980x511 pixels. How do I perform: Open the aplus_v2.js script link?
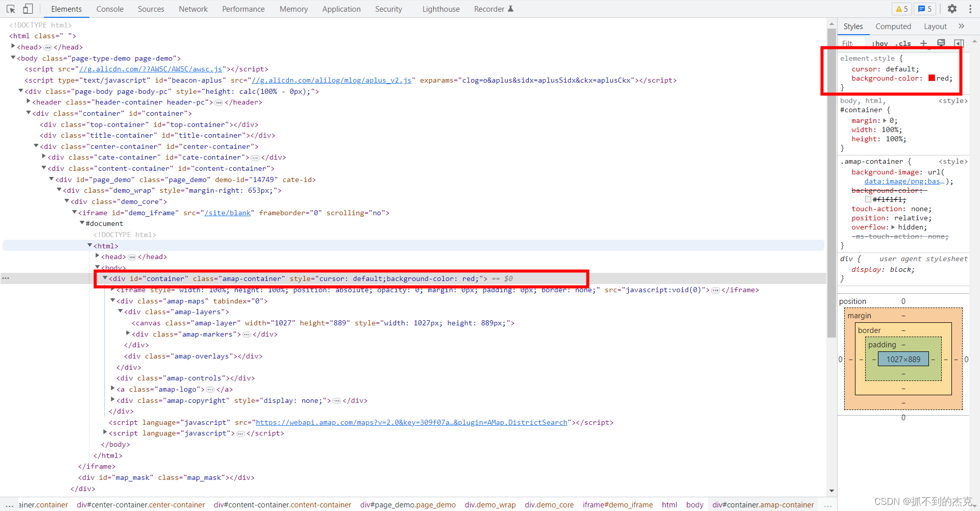(x=332, y=81)
